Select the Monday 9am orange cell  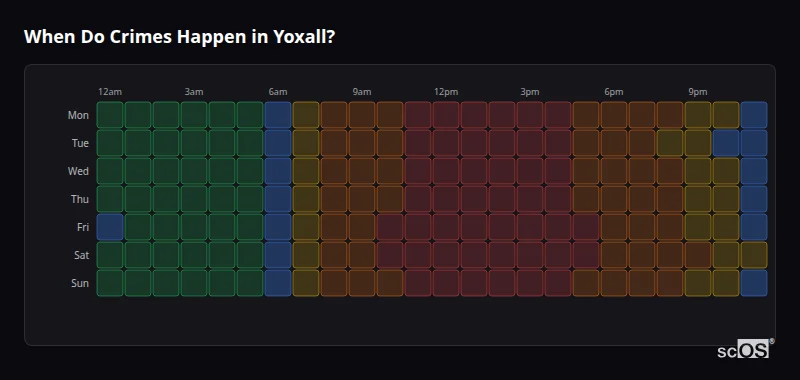[x=362, y=115]
